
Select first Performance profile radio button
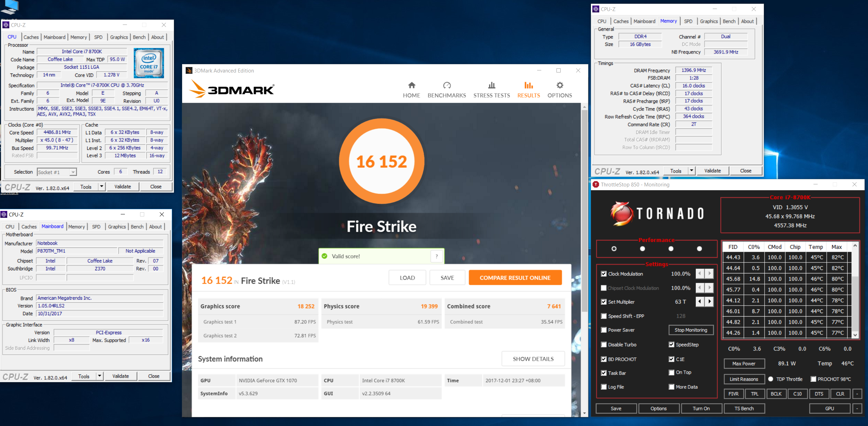coord(614,249)
